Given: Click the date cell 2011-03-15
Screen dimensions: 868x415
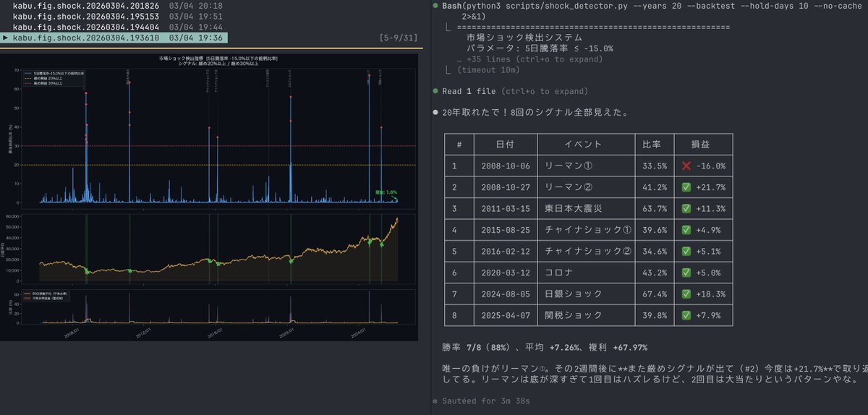Looking at the screenshot, I should pos(506,209).
